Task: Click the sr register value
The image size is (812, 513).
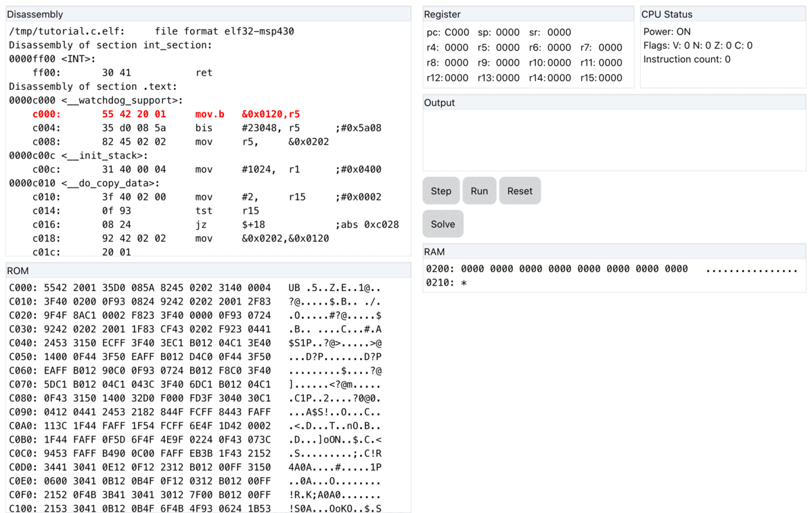Action: tap(559, 32)
